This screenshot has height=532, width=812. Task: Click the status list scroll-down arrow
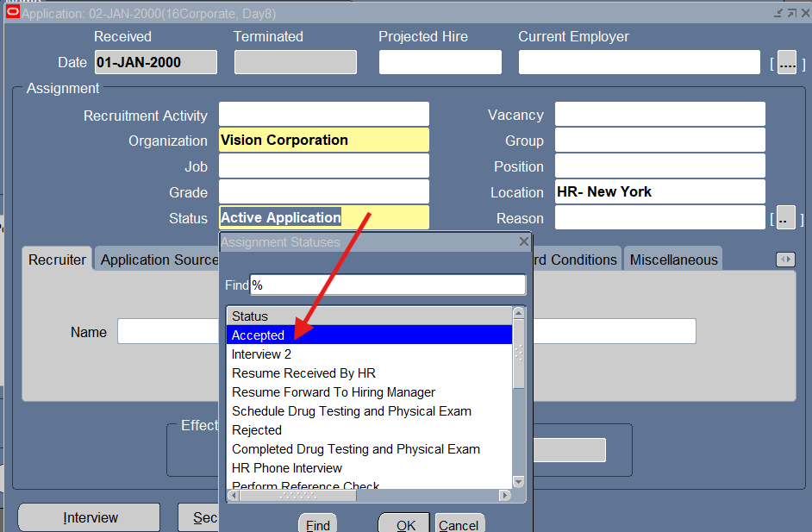pos(519,481)
